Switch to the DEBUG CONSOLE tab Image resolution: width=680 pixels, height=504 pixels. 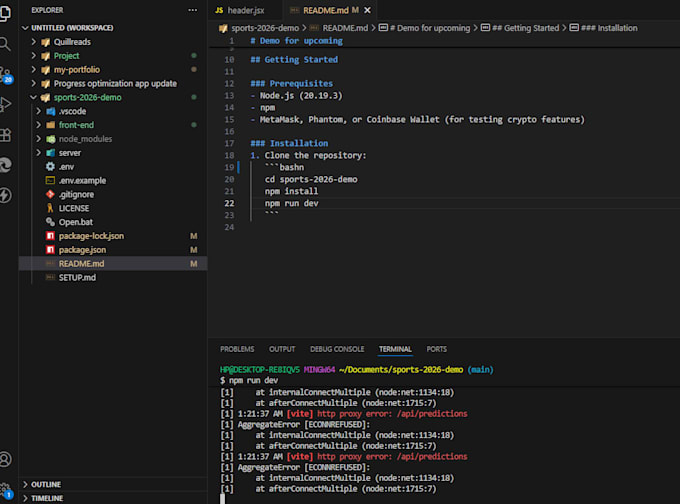pos(337,349)
